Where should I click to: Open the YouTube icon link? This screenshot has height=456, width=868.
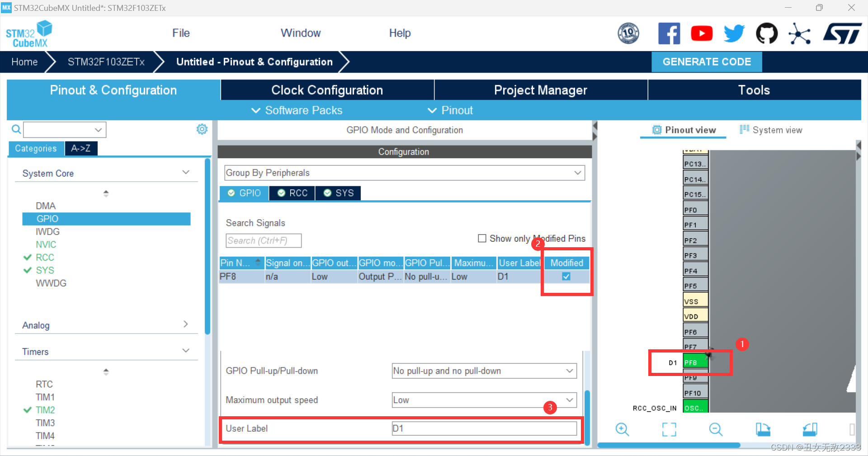pyautogui.click(x=702, y=33)
